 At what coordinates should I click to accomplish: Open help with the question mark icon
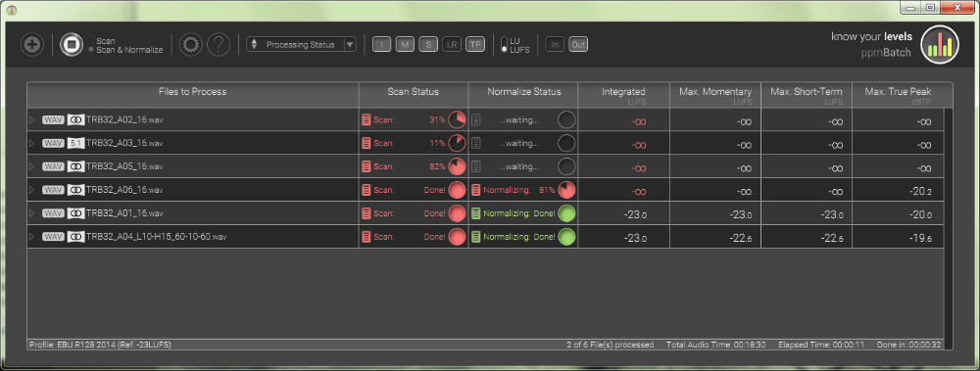click(219, 45)
